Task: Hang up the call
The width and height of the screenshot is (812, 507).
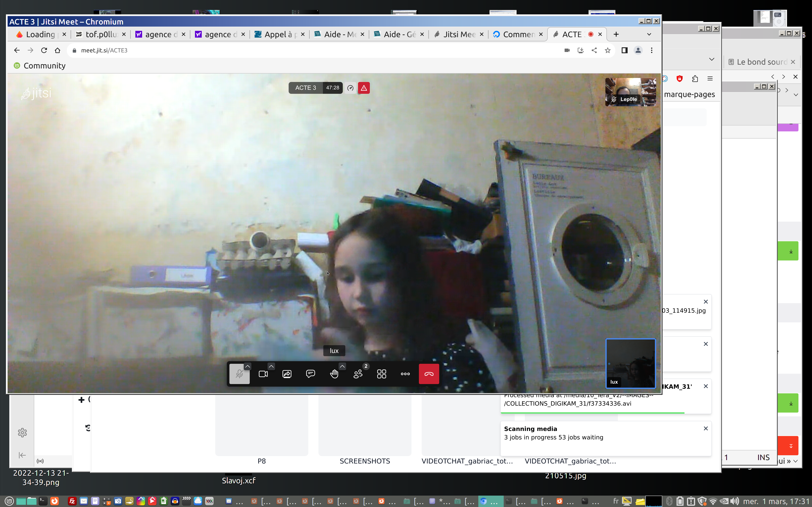Action: point(429,374)
